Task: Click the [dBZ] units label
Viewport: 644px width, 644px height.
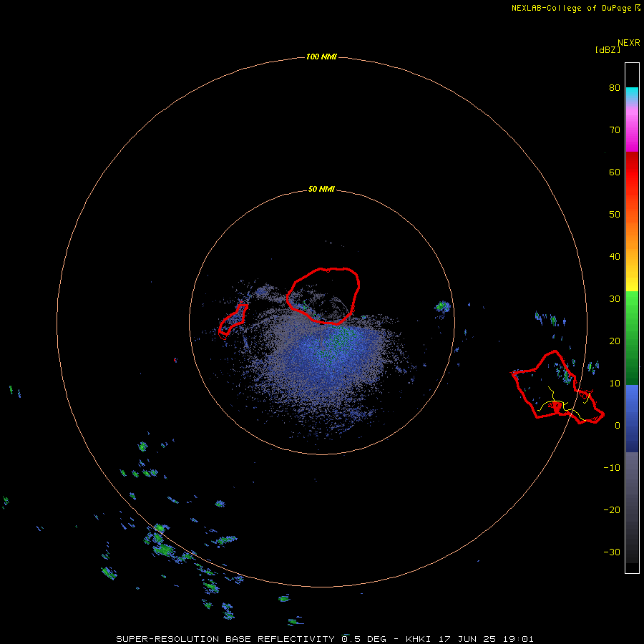Action: 608,49
